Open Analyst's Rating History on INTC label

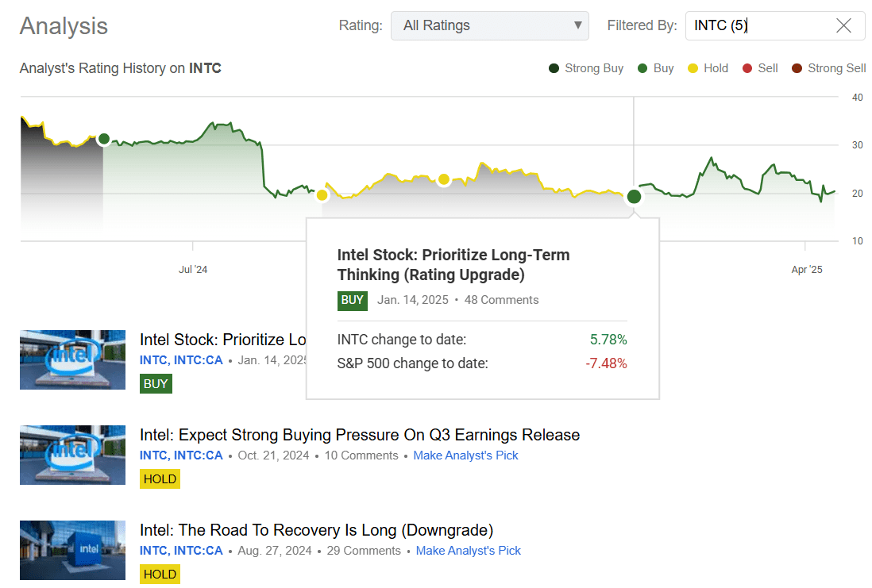(x=120, y=68)
